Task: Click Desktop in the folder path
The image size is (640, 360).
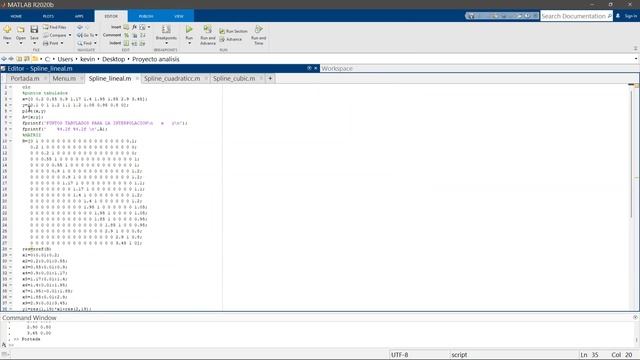Action: [x=113, y=59]
